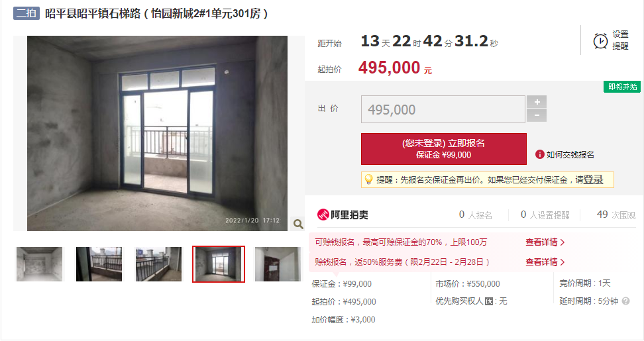Screen dimensions: 644x341
Task: Select the second balcony railing thumbnail
Action: tap(99, 264)
